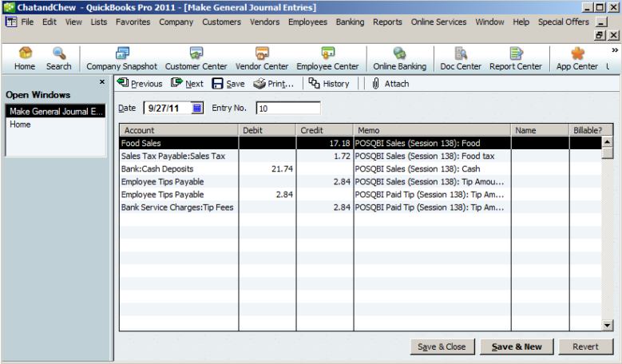Screen dimensions: 622x364
Task: Expand the toolbar overflow chevron
Action: coord(615,50)
